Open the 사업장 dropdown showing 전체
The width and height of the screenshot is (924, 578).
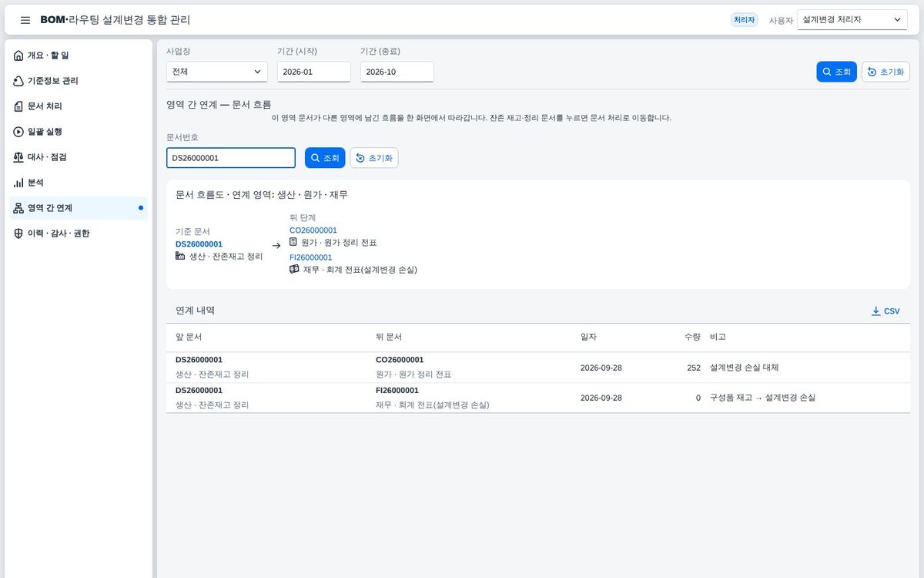click(x=217, y=72)
